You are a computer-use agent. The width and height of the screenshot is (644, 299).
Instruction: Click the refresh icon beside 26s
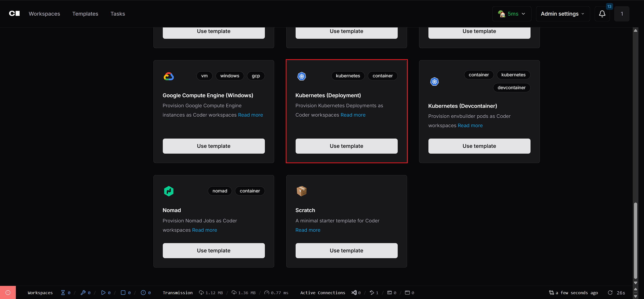click(x=610, y=292)
